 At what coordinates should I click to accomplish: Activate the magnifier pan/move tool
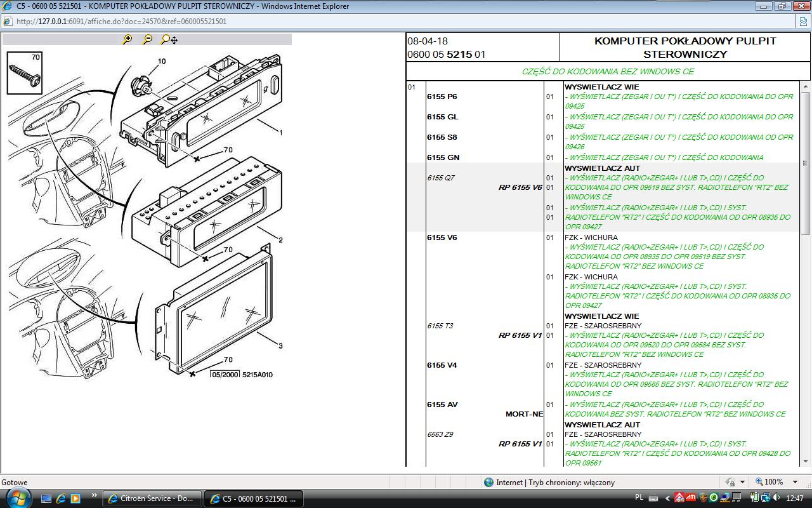pyautogui.click(x=169, y=39)
